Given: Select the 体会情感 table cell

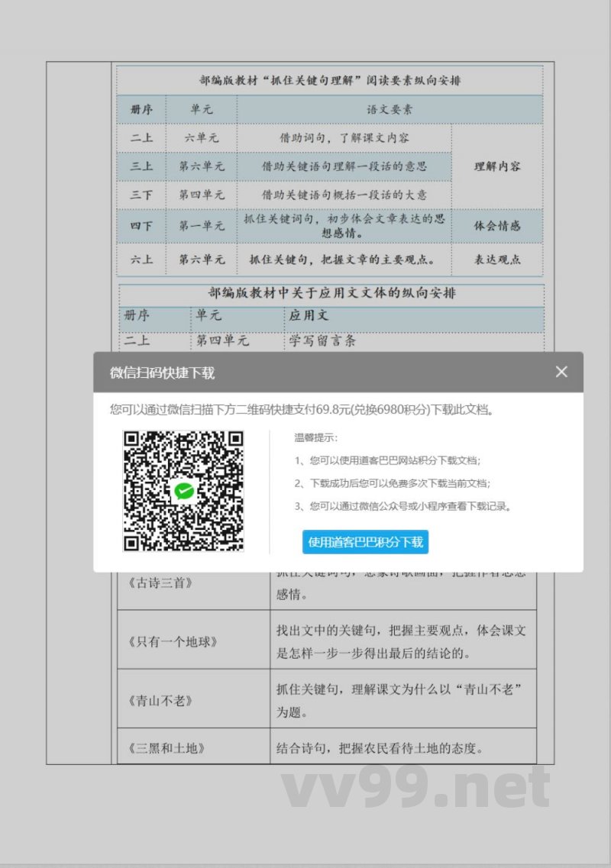Looking at the screenshot, I should [497, 226].
